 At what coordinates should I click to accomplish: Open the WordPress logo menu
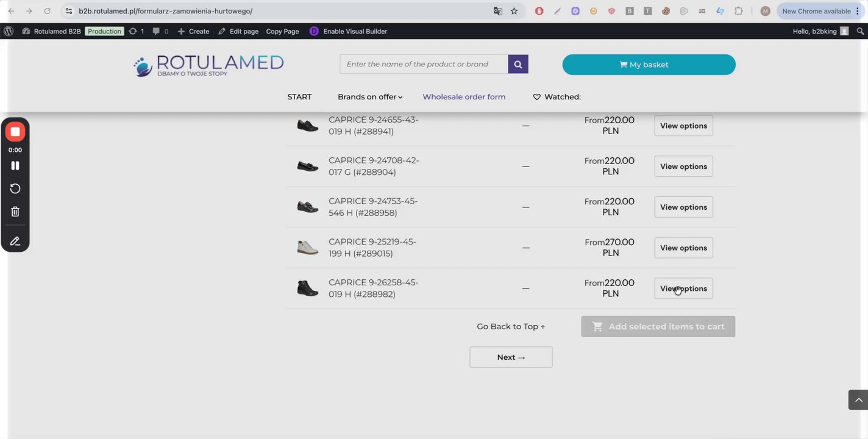click(9, 31)
